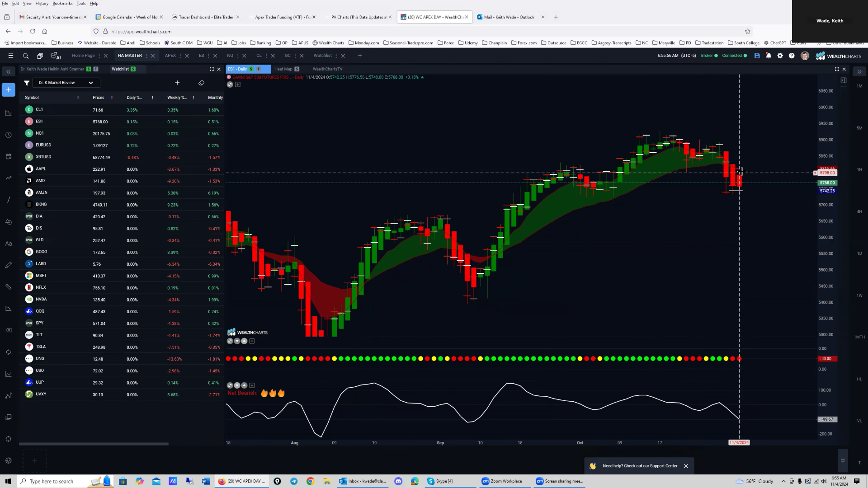Open the help question mark icon
Viewport: 868px width, 488px height.
point(792,56)
